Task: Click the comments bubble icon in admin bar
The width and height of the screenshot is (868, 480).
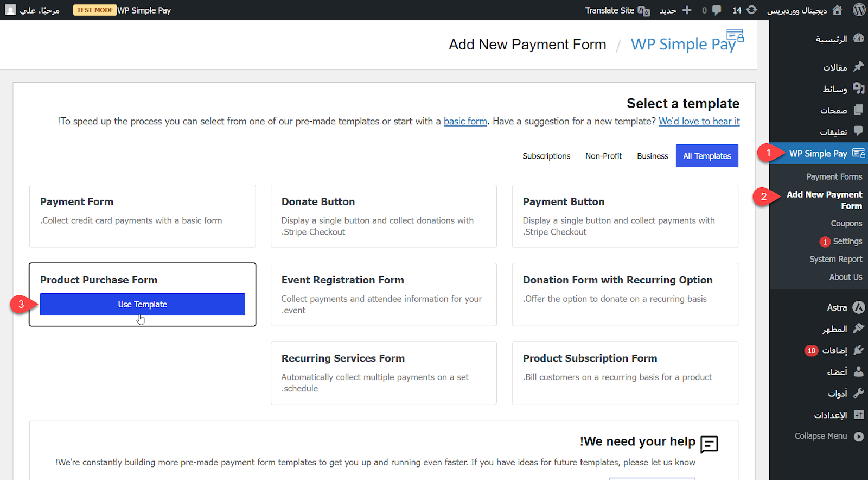Action: click(717, 10)
